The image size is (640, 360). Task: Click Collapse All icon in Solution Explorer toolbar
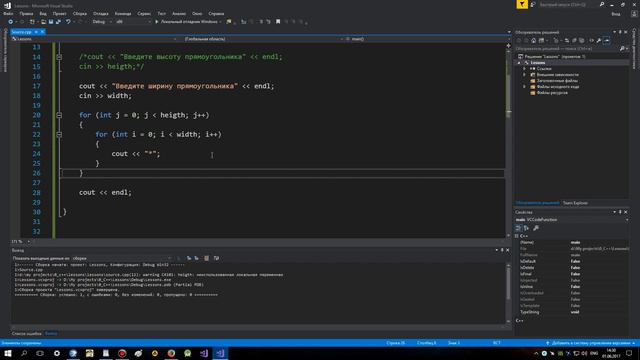coord(574,40)
